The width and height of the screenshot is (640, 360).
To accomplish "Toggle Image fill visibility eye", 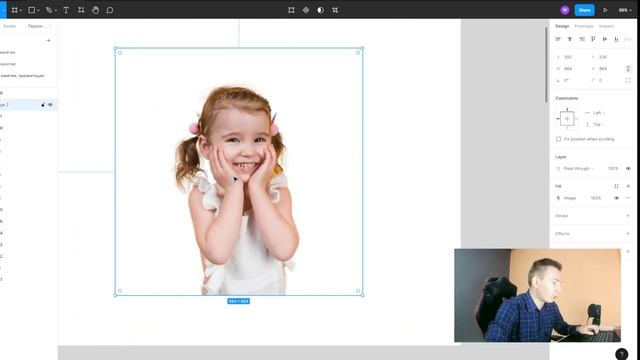I will click(x=616, y=198).
